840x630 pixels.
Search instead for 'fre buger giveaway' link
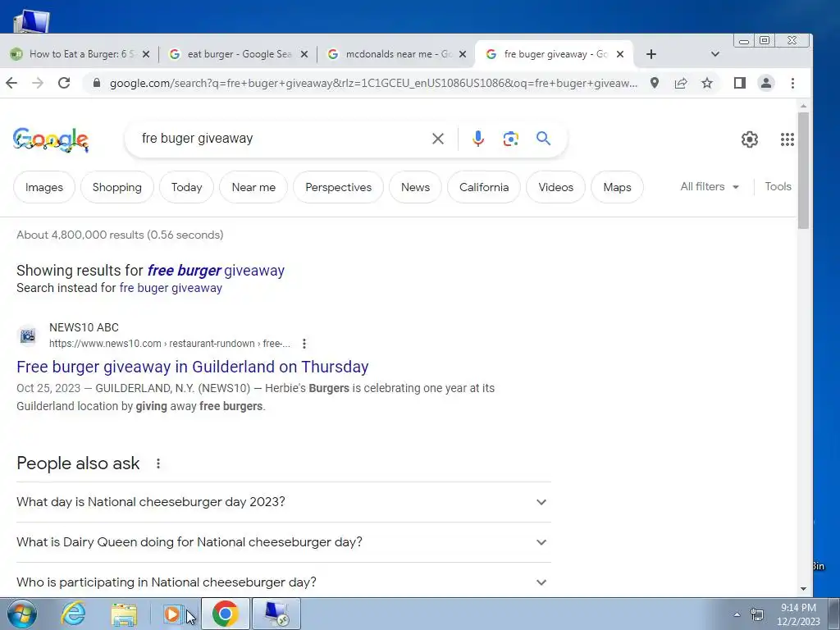pos(171,288)
